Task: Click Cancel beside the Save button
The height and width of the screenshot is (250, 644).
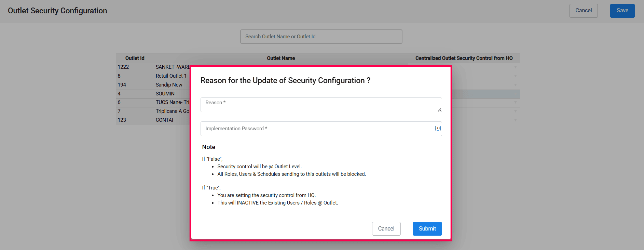Action: click(583, 11)
